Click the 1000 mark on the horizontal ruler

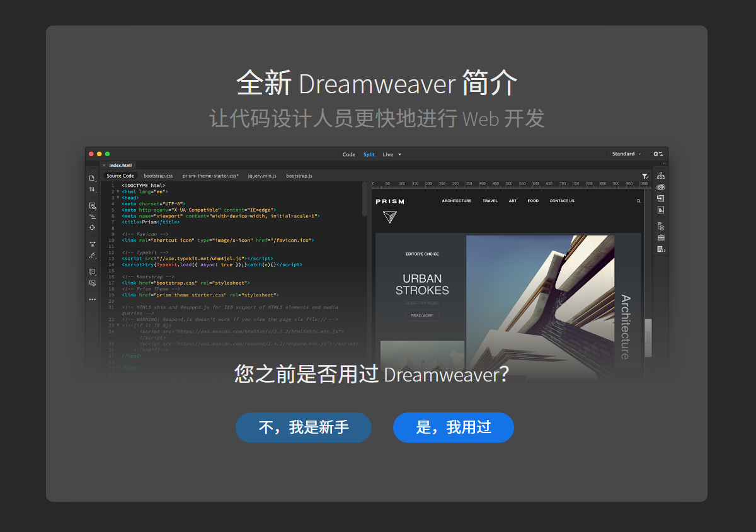[644, 184]
